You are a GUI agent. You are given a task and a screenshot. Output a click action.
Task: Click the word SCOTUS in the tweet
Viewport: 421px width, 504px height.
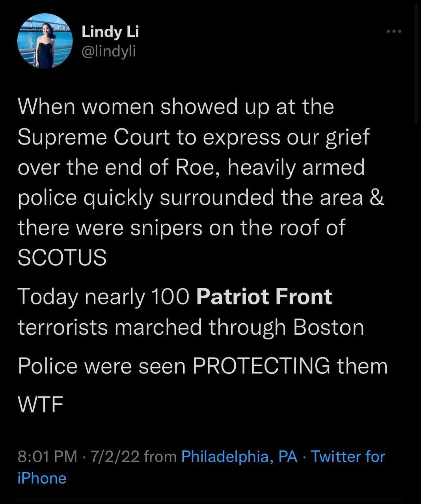coord(62,258)
